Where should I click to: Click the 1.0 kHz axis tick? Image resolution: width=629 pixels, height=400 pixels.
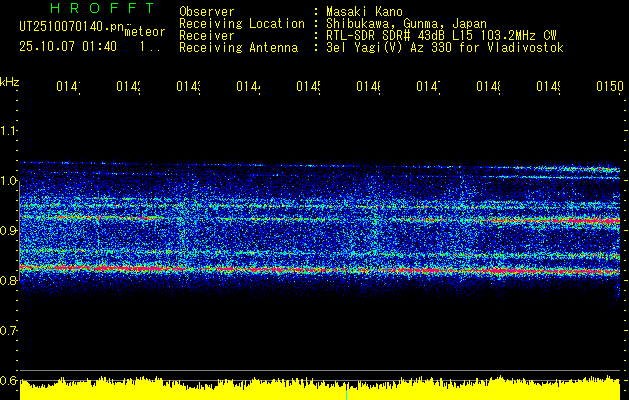[x=10, y=181]
